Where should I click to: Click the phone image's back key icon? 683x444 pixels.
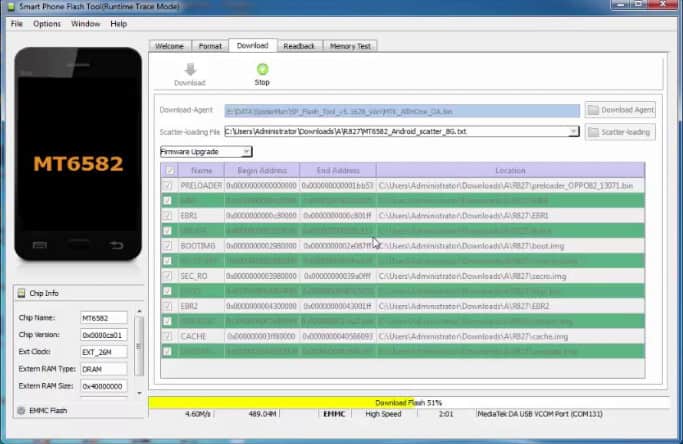pyautogui.click(x=116, y=245)
